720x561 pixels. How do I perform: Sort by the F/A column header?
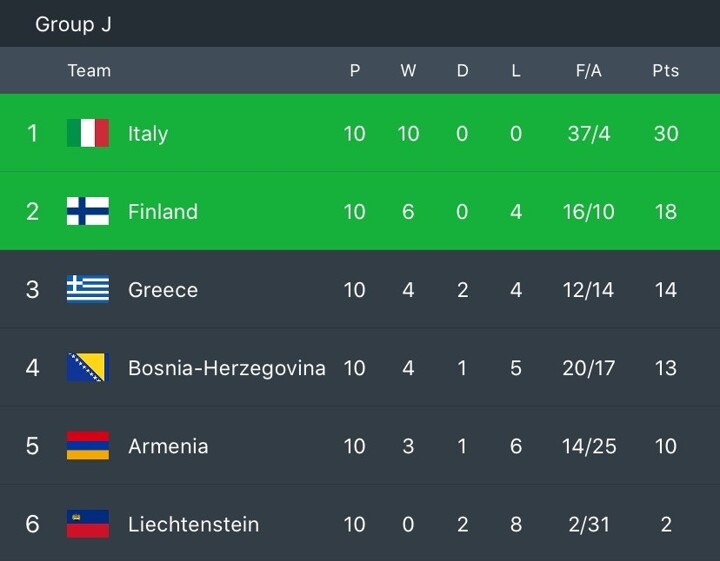pos(588,70)
